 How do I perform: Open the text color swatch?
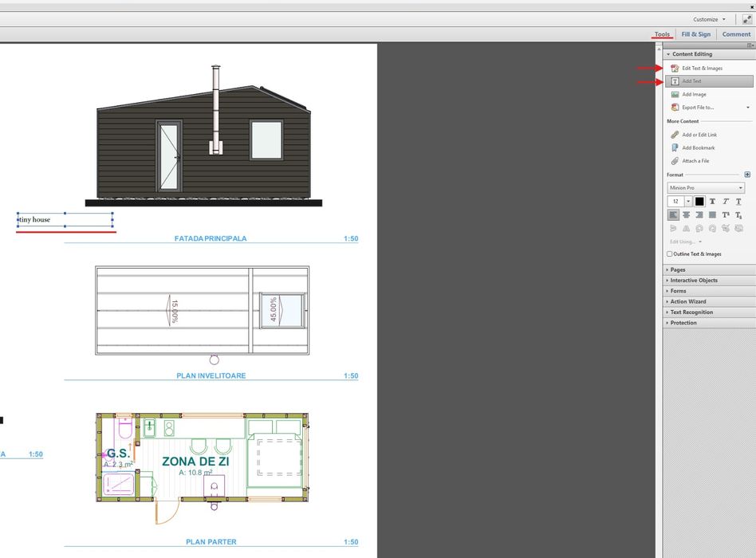(699, 202)
